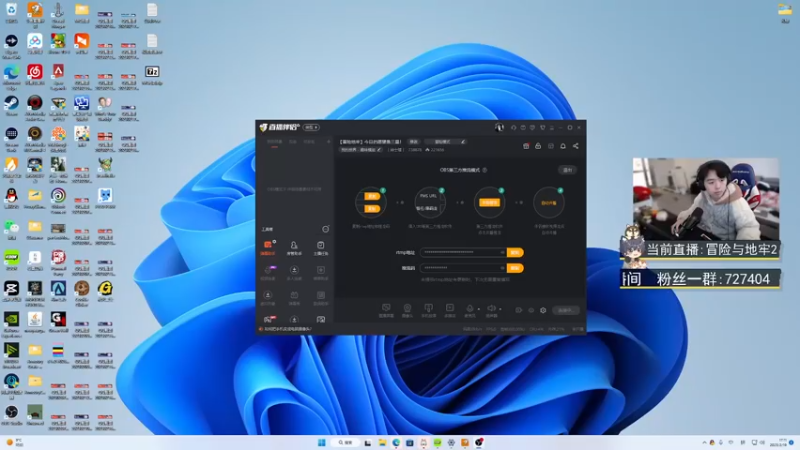Open the edit button beside room title
Viewport: 800px width, 450px height.
point(413,142)
